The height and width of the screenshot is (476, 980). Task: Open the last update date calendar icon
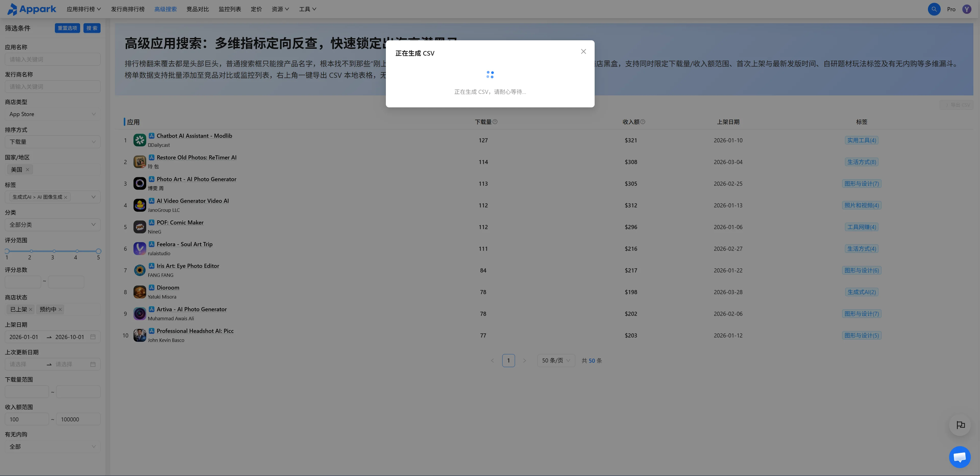(93, 364)
